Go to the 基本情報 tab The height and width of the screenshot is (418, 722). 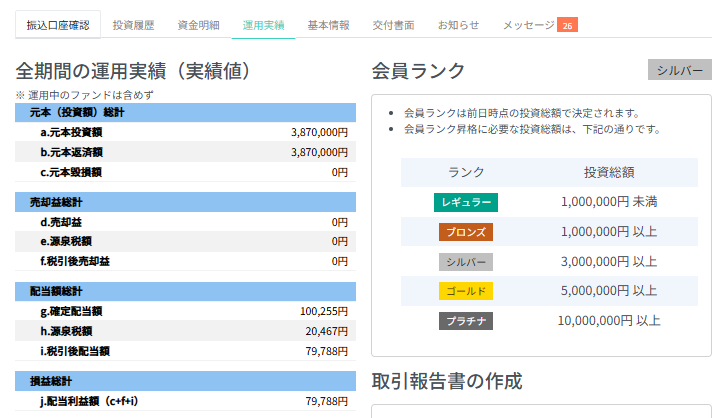pos(328,25)
